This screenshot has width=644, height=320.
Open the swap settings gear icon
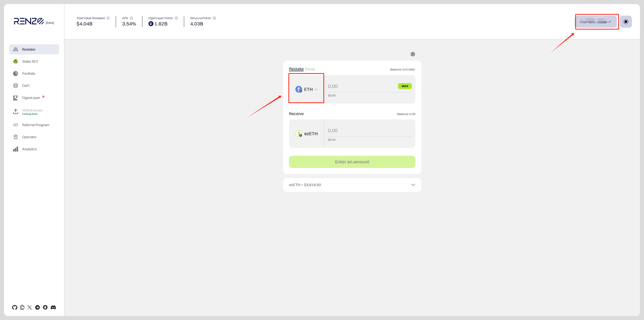pos(413,54)
